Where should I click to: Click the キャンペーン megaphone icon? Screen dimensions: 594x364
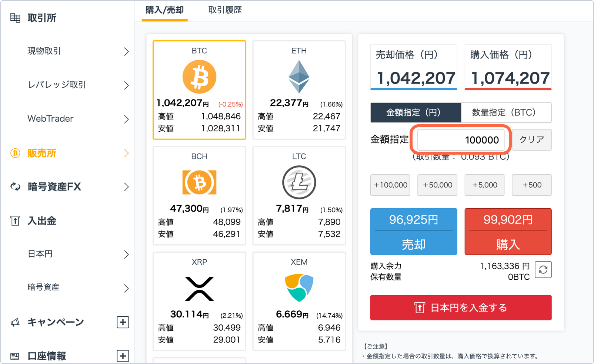pos(15,322)
